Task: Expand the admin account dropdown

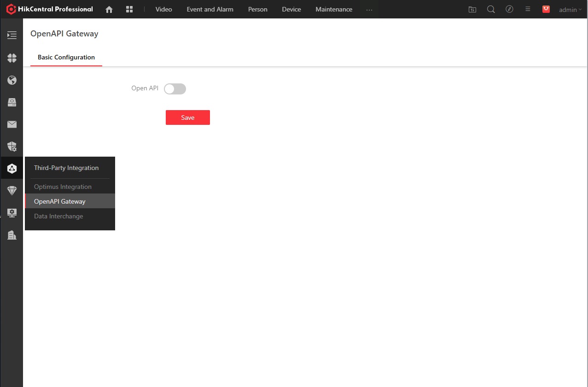Action: [570, 9]
